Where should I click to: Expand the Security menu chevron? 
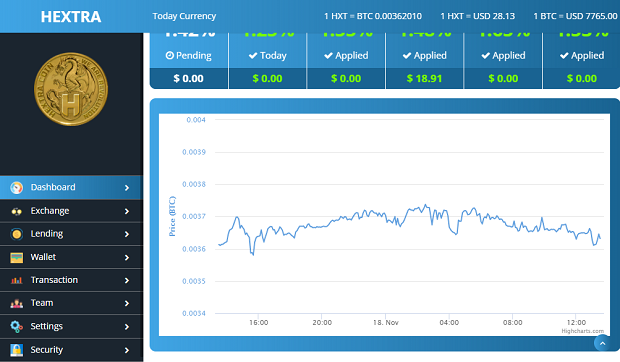pyautogui.click(x=127, y=350)
